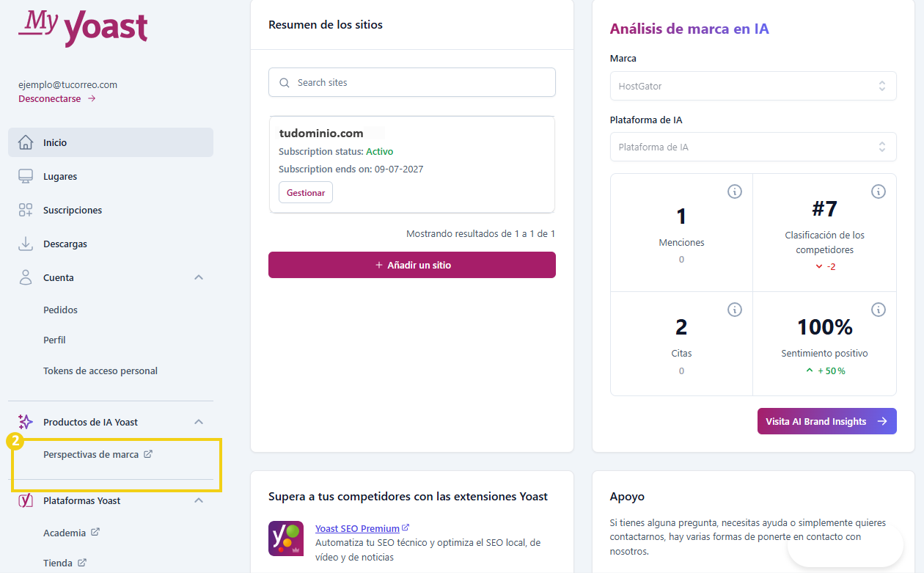The width and height of the screenshot is (924, 573).
Task: Click the 09-07-2027 subscription end date
Action: point(399,169)
